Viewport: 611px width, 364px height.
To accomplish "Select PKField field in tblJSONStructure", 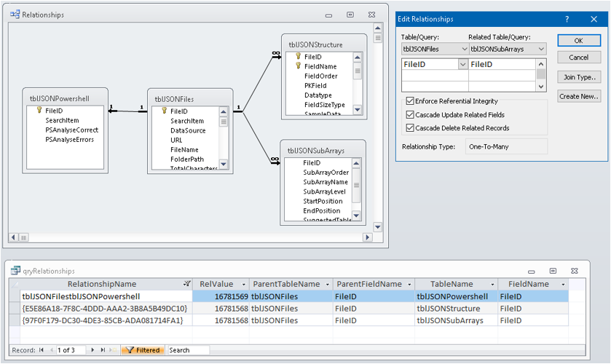I will [x=315, y=85].
